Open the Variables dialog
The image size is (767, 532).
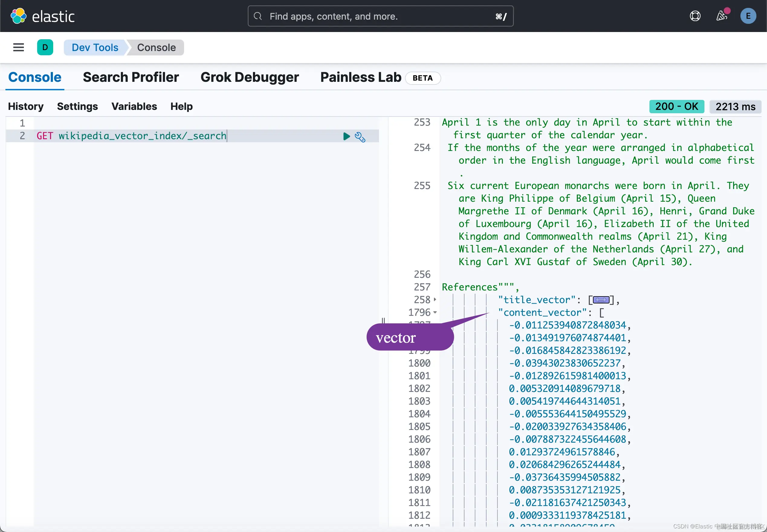pyautogui.click(x=134, y=106)
